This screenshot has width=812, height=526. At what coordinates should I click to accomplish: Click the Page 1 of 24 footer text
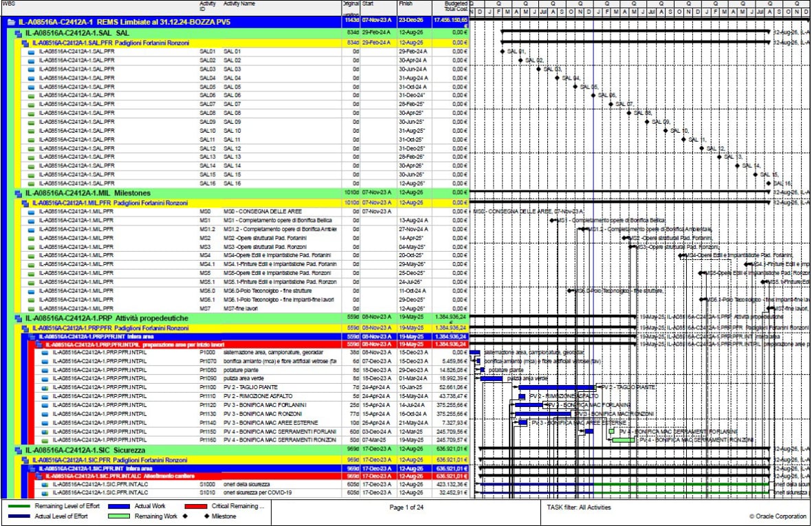click(x=406, y=507)
